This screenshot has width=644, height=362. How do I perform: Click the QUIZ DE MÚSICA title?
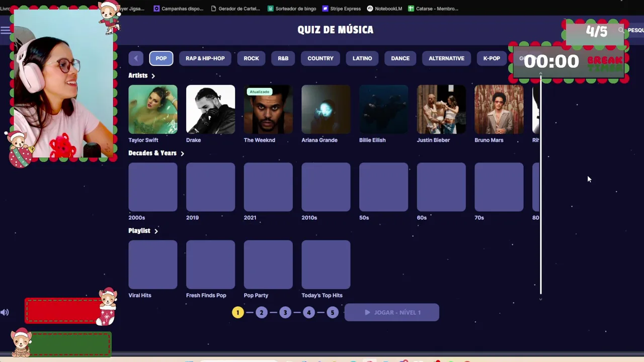tap(335, 30)
